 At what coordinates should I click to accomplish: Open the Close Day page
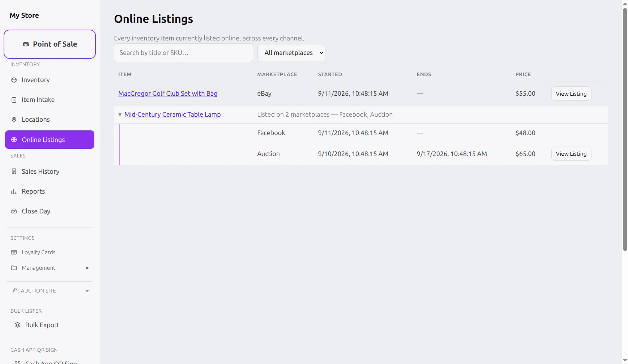50,211
